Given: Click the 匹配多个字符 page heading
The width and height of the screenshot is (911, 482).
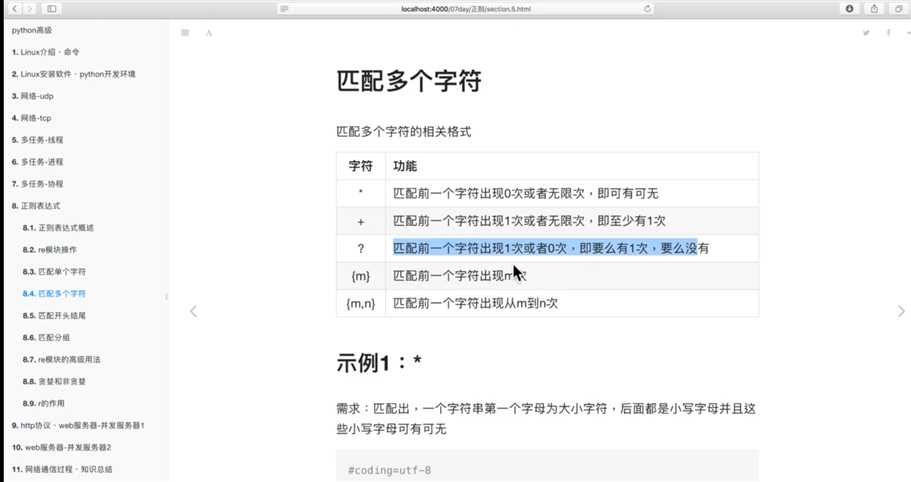Looking at the screenshot, I should 409,81.
